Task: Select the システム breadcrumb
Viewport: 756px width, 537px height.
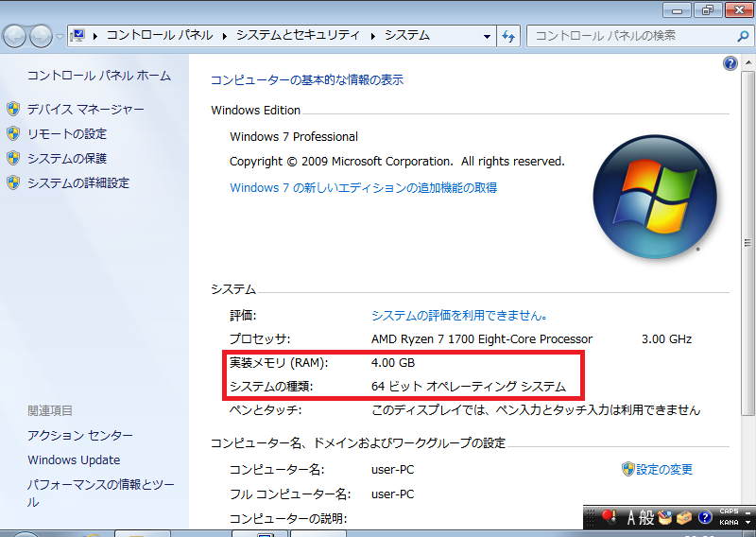Action: click(x=407, y=35)
